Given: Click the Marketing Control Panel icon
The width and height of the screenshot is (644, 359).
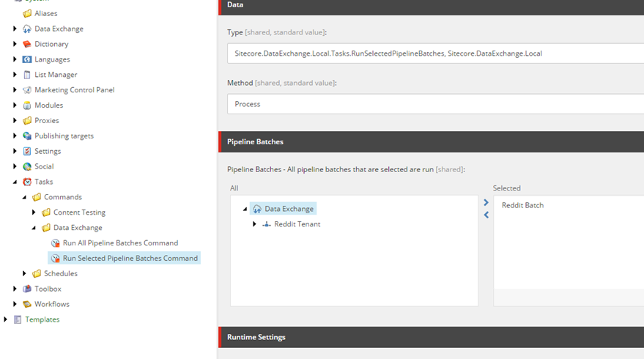Looking at the screenshot, I should pos(27,90).
